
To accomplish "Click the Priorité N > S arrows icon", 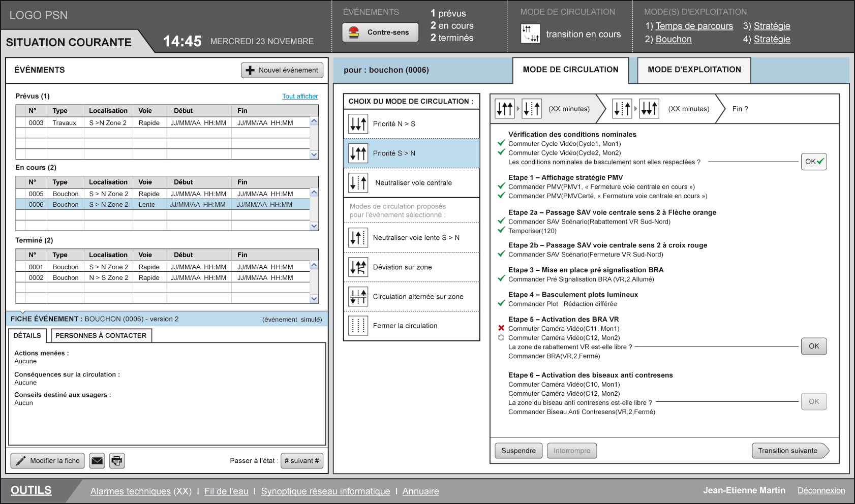I will [358, 124].
